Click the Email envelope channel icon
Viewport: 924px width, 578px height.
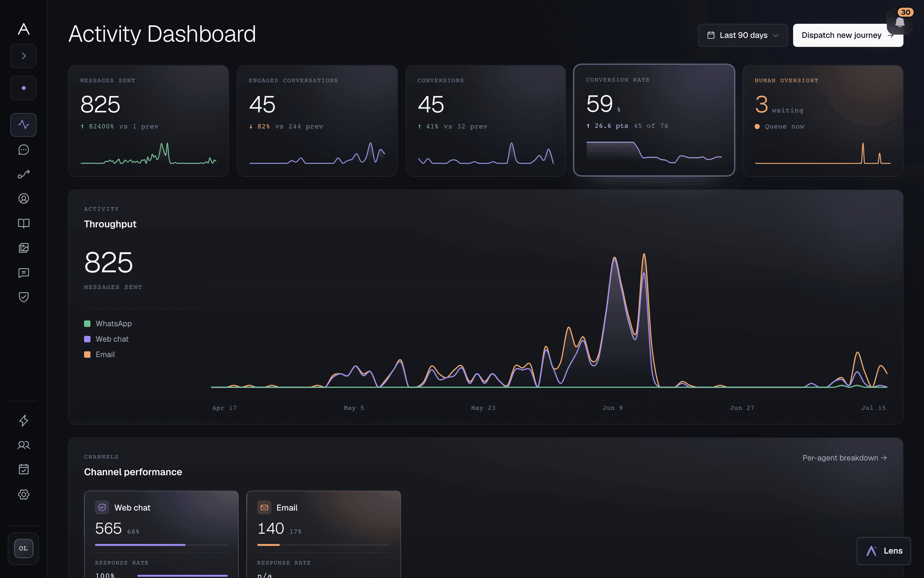click(264, 507)
